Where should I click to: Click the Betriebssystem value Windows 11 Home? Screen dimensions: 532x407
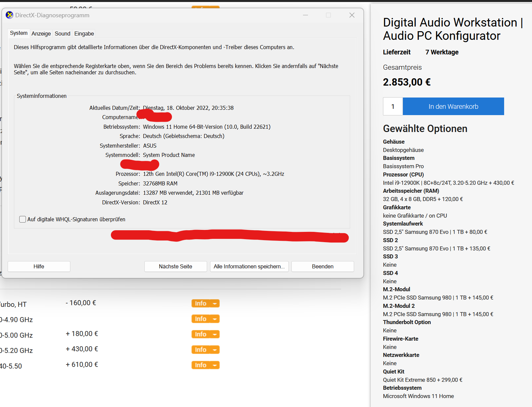click(207, 127)
